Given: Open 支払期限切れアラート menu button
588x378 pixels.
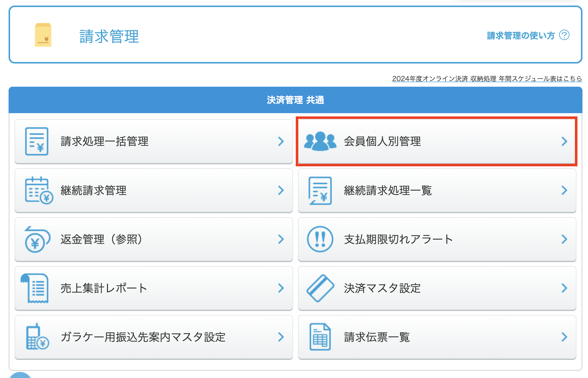Looking at the screenshot, I should pos(437,239).
